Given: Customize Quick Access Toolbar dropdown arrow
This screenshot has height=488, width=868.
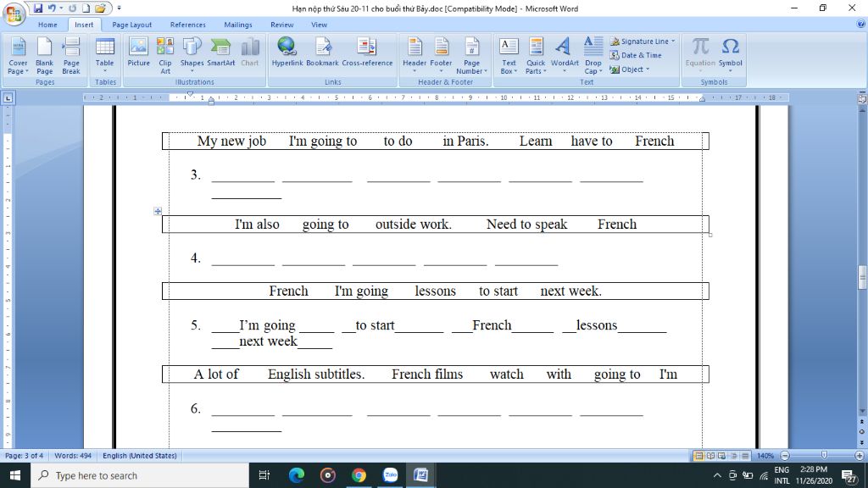Looking at the screenshot, I should click(119, 8).
